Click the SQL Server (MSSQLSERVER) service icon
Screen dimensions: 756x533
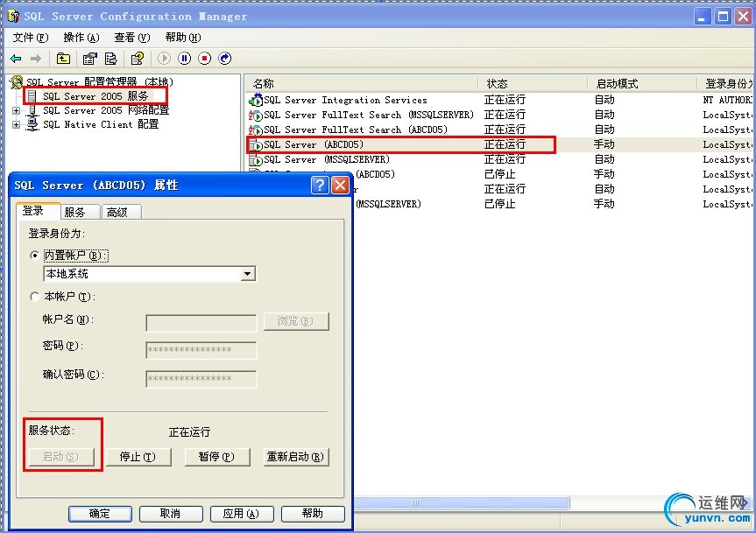click(256, 160)
